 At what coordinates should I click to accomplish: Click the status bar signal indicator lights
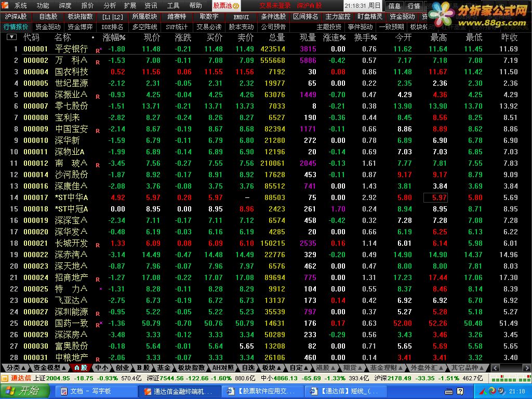[511, 378]
